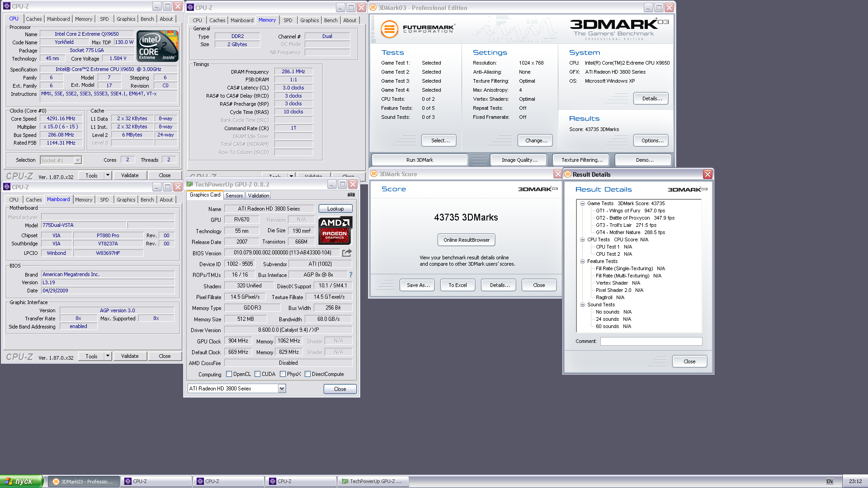Click the 43735 3DMarks score text
This screenshot has height=488, width=868.
pos(466,217)
